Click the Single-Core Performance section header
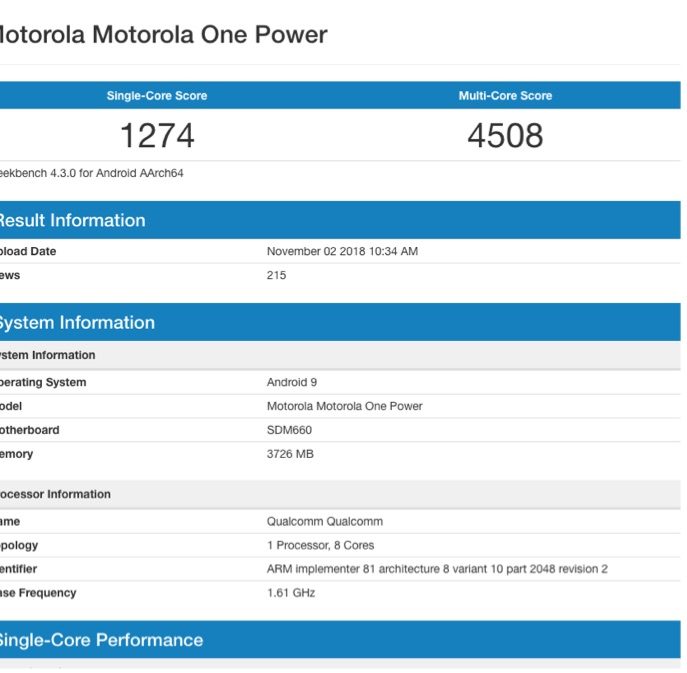687x673 pixels. click(x=100, y=640)
